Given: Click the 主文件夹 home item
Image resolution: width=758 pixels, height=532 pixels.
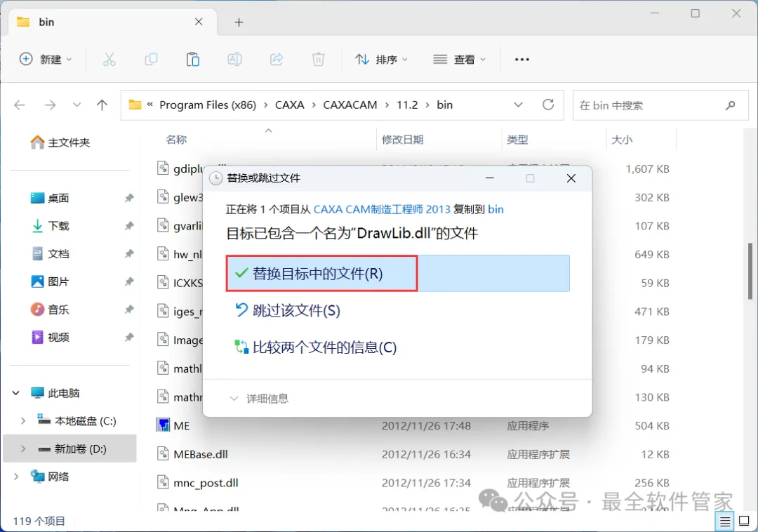Looking at the screenshot, I should [60, 142].
